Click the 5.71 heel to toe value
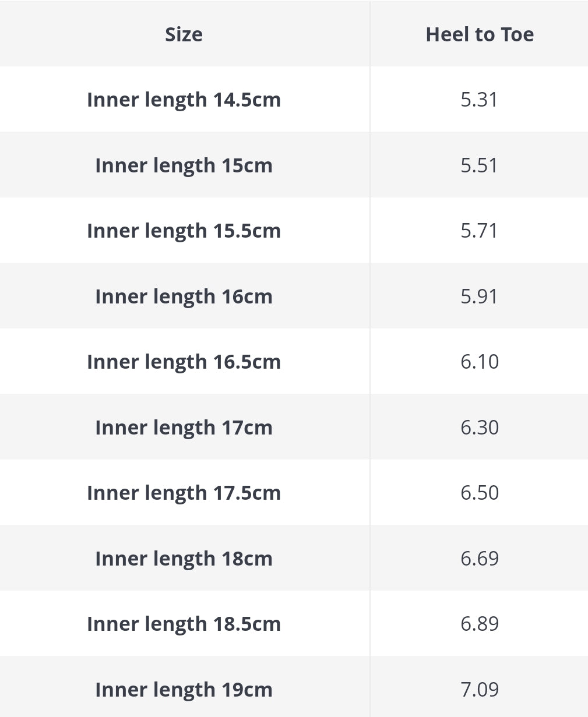The image size is (588, 717). [480, 231]
